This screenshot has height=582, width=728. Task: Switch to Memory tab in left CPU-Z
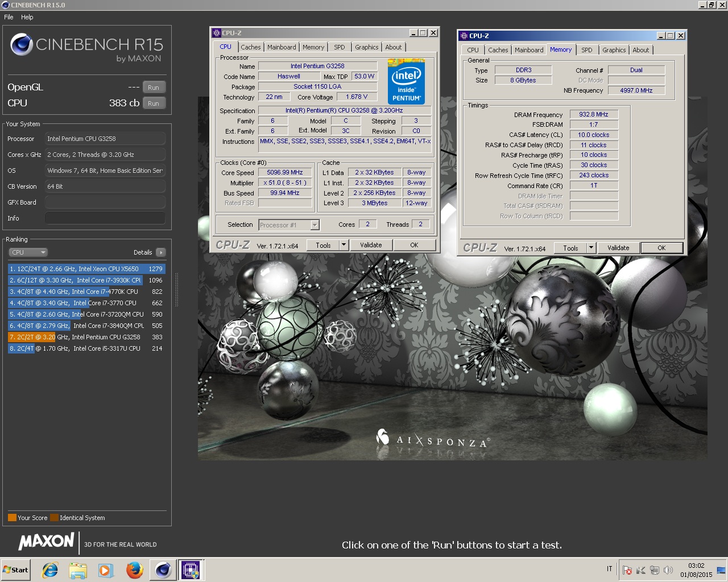tap(313, 47)
